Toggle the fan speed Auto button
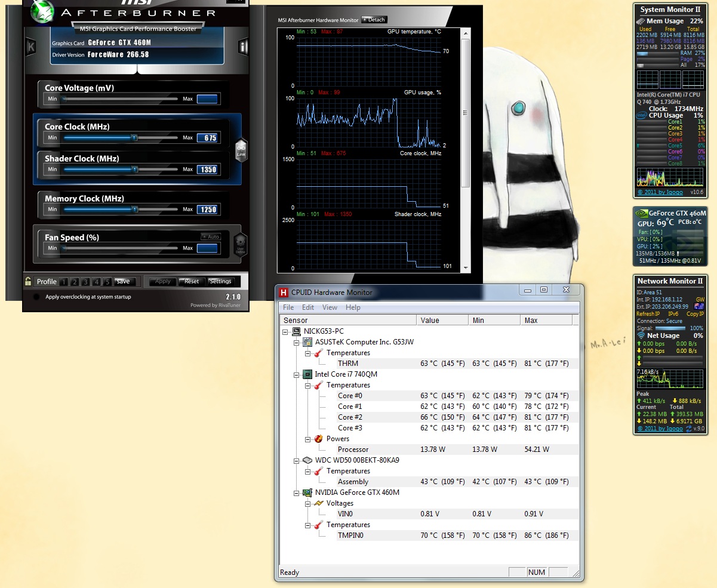 tap(210, 237)
